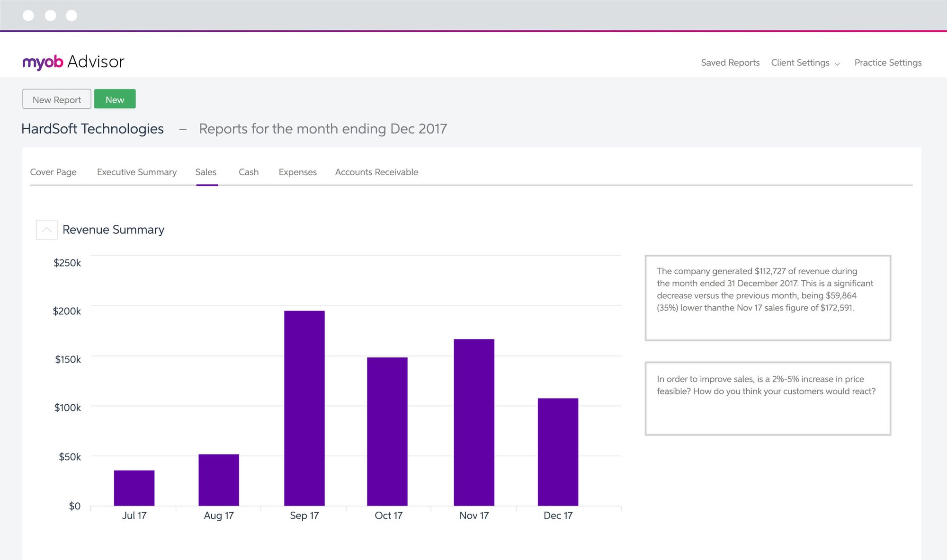The width and height of the screenshot is (947, 560).
Task: Open Saved Reports
Action: click(730, 62)
